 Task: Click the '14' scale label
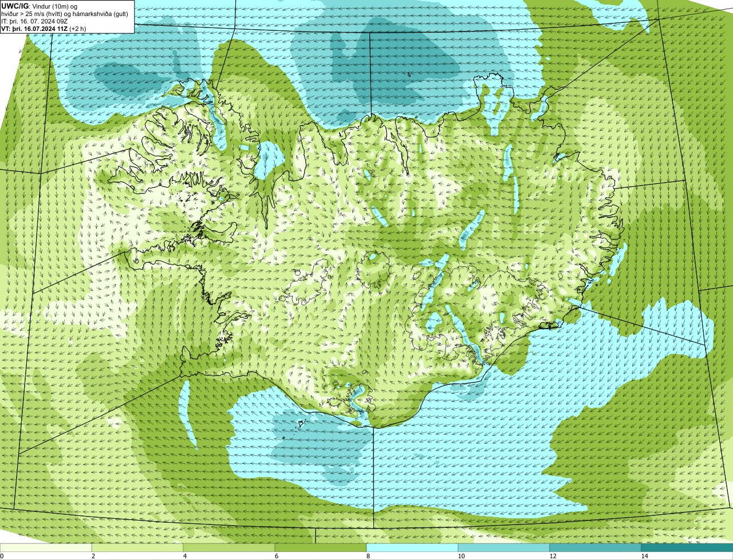point(644,556)
